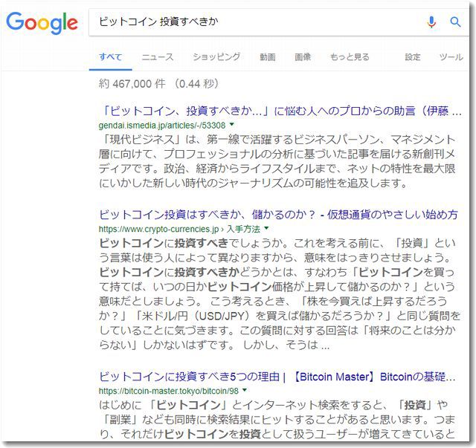This screenshot has width=476, height=448.
Task: Click the snippet starting ビットコインに投資すべきでしょうか
Action: [x=280, y=294]
